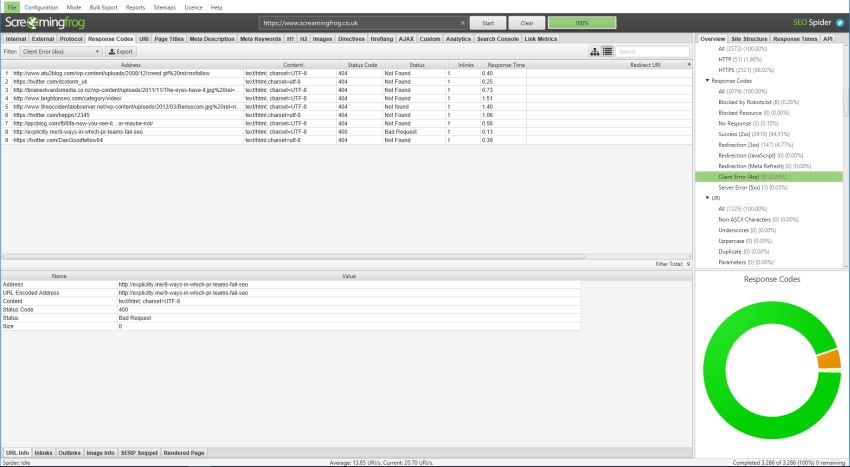Screen dimensions: 850x467
Task: Open the Help menu
Action: tap(216, 8)
